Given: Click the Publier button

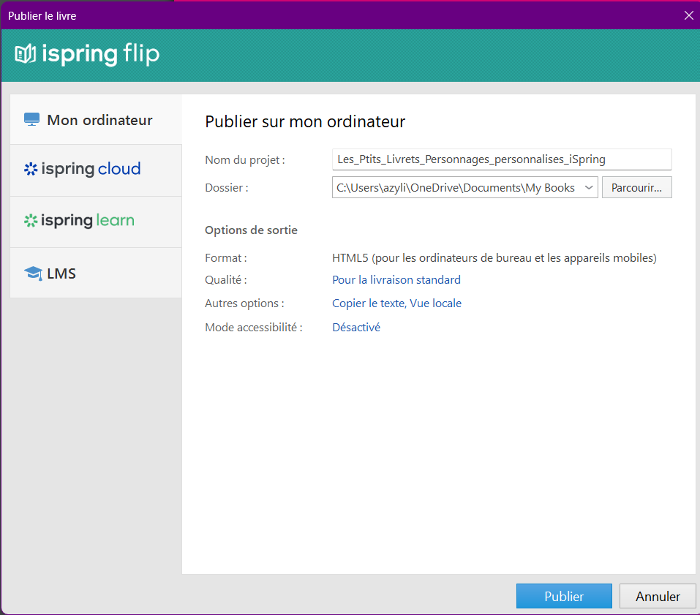Looking at the screenshot, I should tap(563, 596).
